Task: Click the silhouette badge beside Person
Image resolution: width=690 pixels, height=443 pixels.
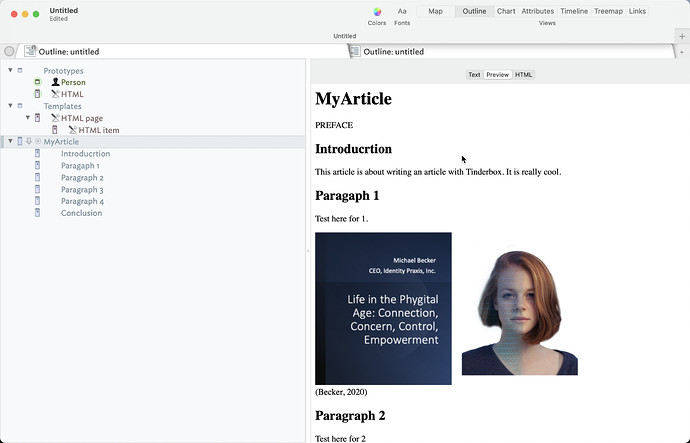Action: pyautogui.click(x=55, y=82)
